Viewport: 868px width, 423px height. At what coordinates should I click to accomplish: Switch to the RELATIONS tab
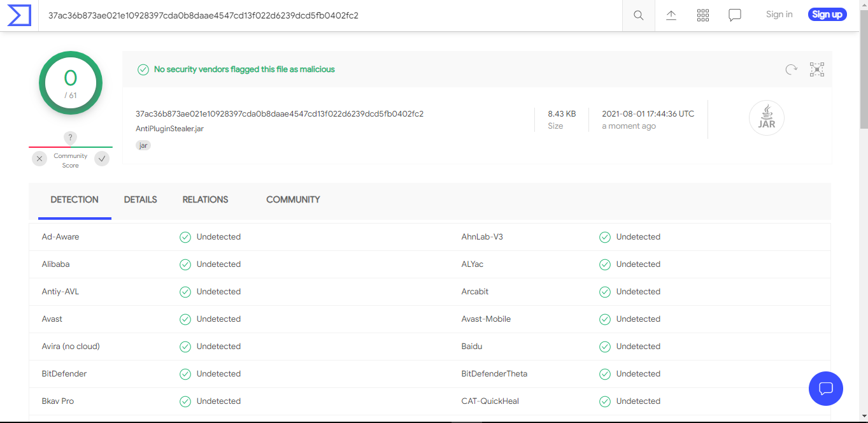[205, 199]
